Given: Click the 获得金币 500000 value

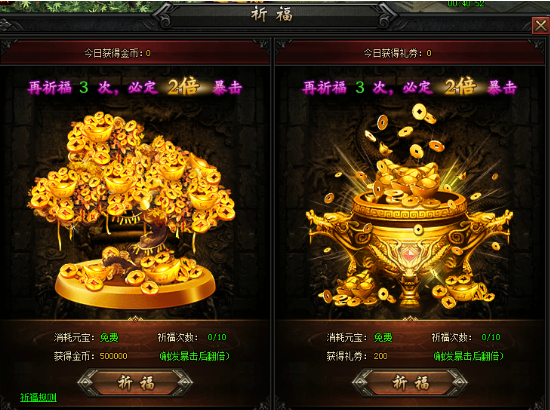Looking at the screenshot, I should pyautogui.click(x=114, y=356).
